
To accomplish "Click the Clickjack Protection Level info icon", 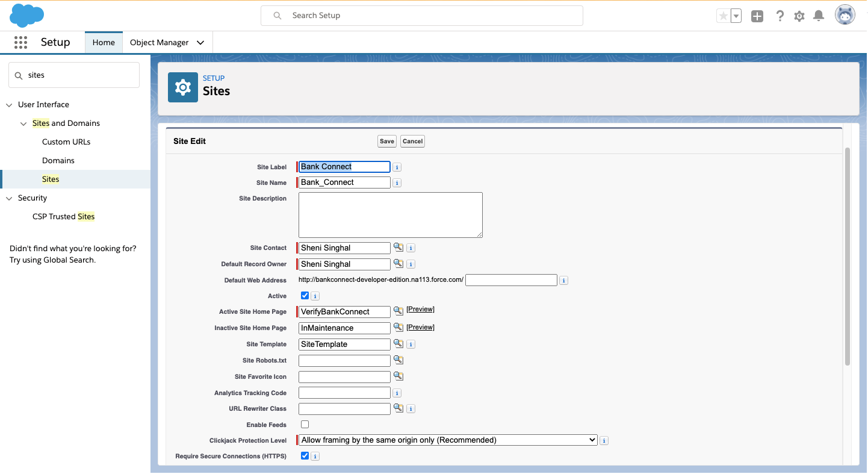I will [x=604, y=441].
